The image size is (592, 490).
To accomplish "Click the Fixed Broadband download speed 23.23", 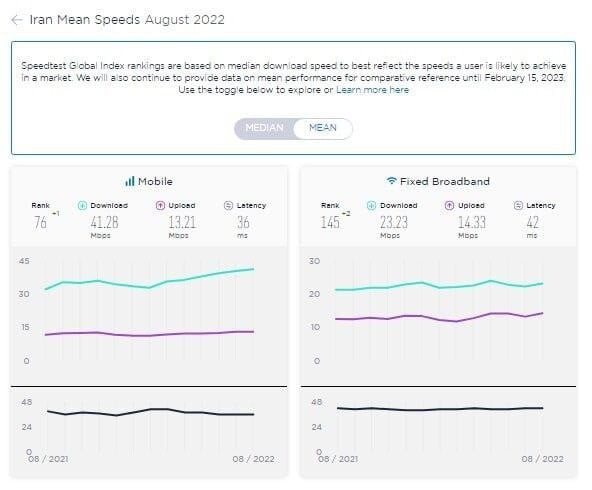I will (394, 222).
